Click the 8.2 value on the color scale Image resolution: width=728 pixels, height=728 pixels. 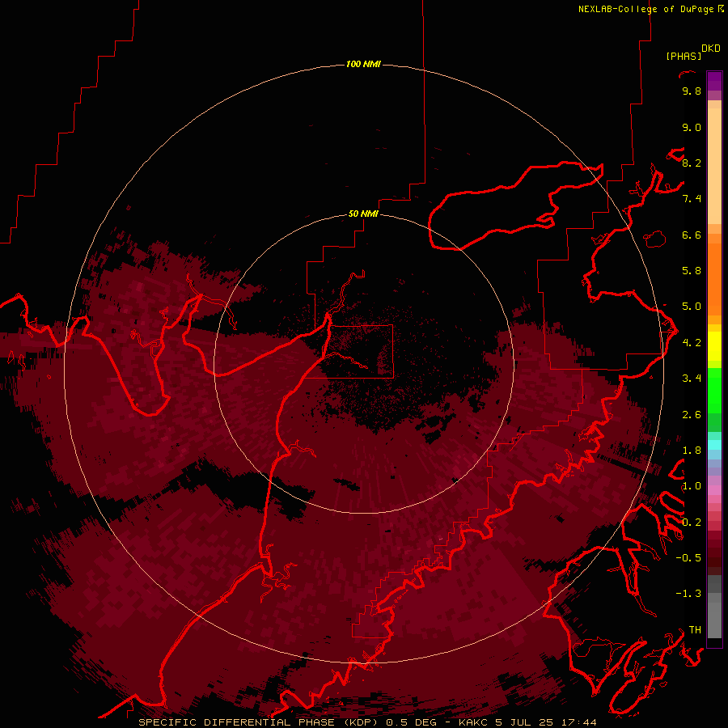[x=692, y=163]
